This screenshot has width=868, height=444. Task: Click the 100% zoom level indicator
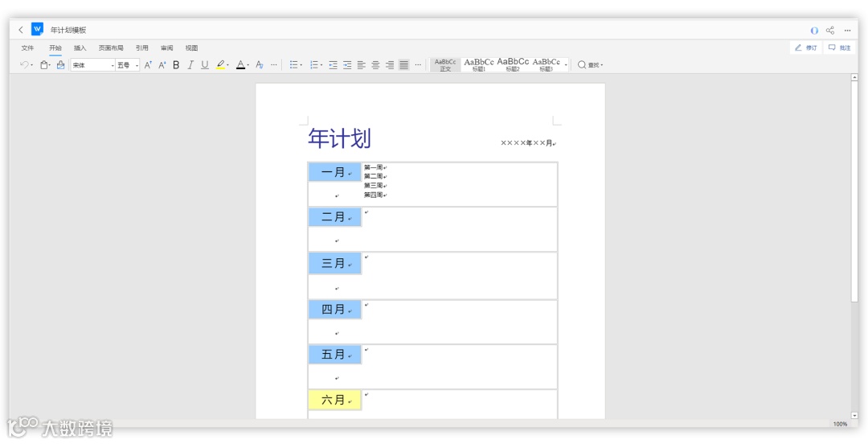[841, 424]
